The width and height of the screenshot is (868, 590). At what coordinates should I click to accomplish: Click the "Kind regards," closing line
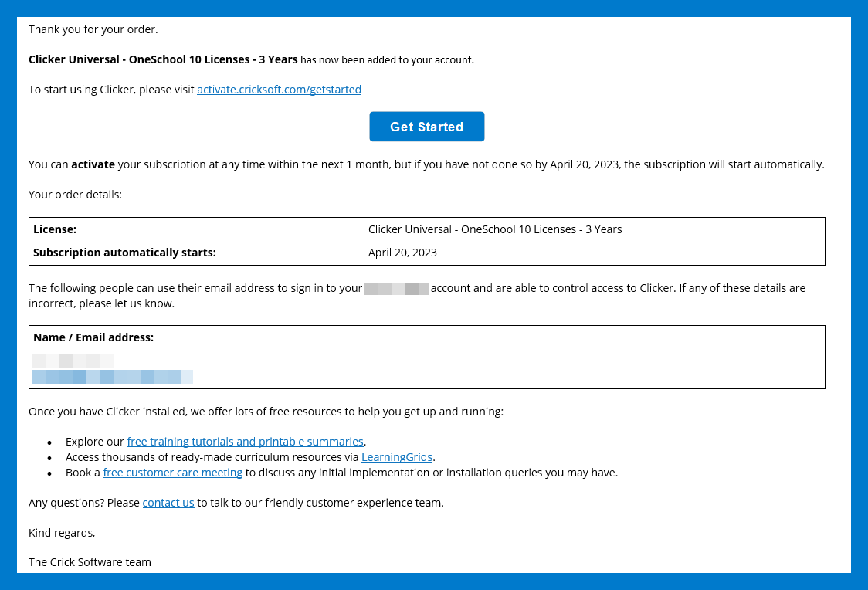click(62, 533)
